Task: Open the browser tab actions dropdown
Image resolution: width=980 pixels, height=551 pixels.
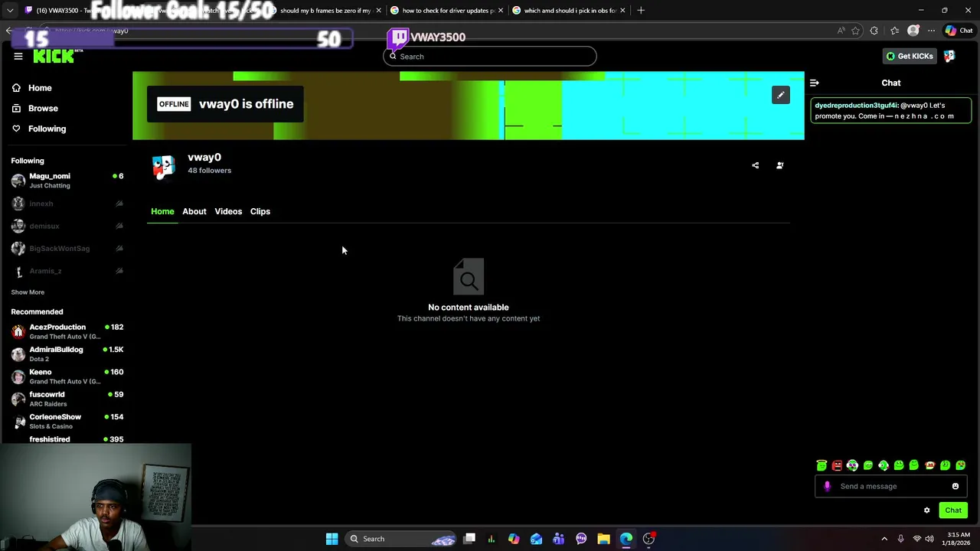Action: pos(10,11)
